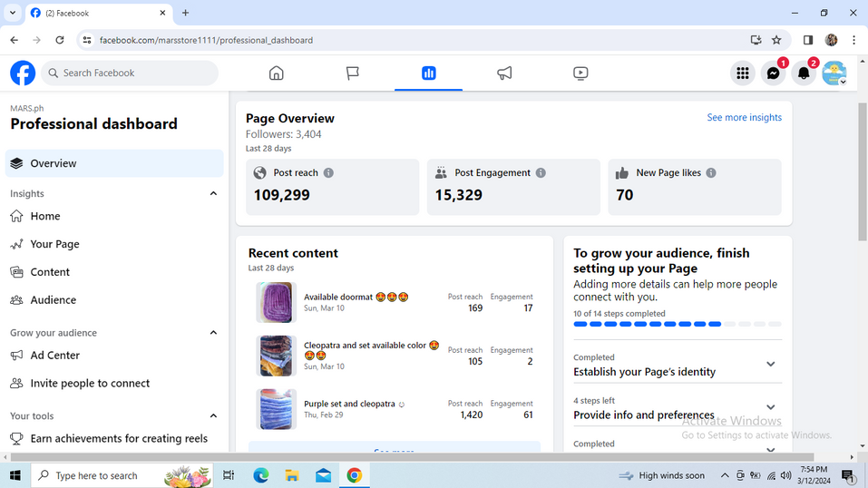Open Task View from taskbar

(228, 475)
